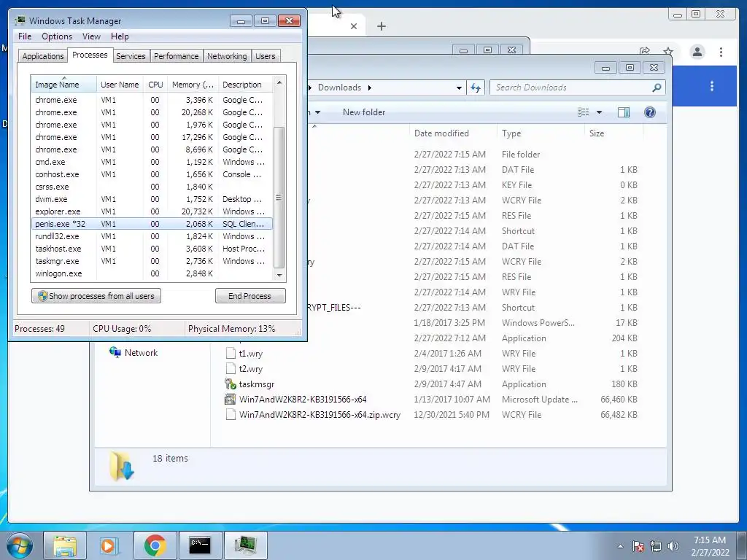Click the network status tray icon
The height and width of the screenshot is (560, 747).
pos(656,546)
